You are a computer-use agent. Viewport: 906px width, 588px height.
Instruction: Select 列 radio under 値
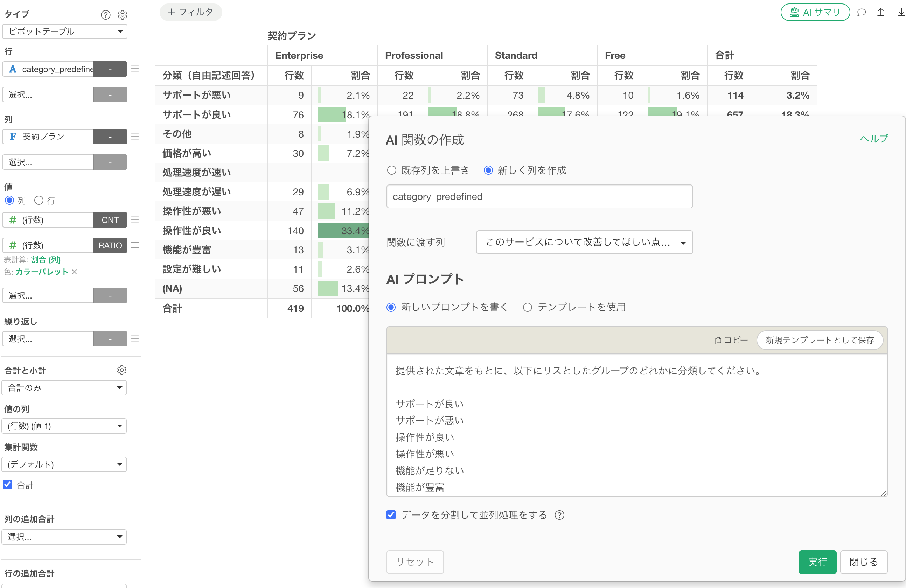[x=9, y=201]
